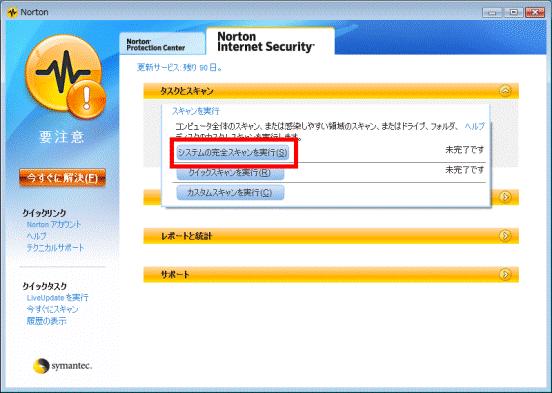552x393 pixels.
Task: Open ヘルプ under クイックリンク
Action: (37, 236)
